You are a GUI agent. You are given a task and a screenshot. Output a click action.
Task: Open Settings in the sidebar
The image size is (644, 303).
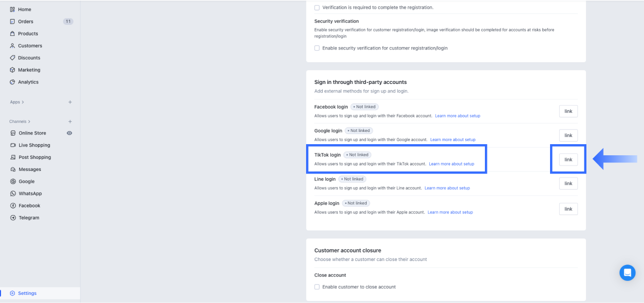click(x=27, y=293)
